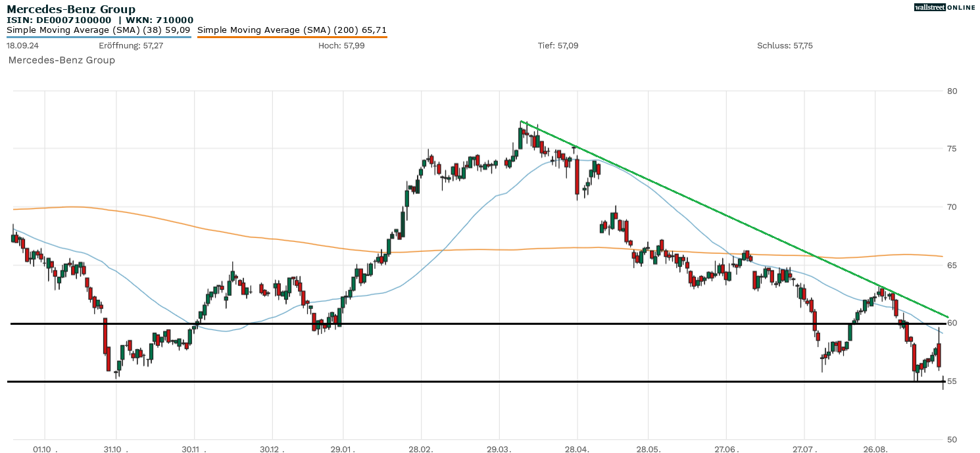Screen dimensions: 980x453
Task: Click the 29.01. date axis label
Action: [343, 449]
